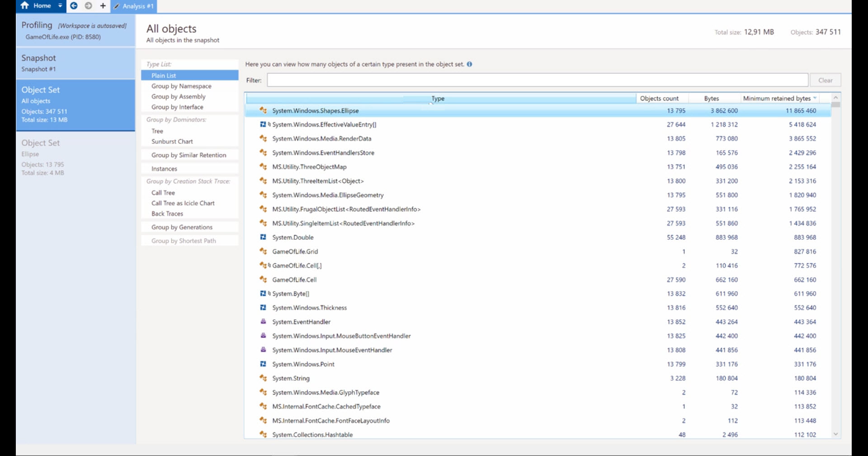This screenshot has height=456, width=868.
Task: Click the icon for EventHandlersStore row
Action: pos(263,152)
